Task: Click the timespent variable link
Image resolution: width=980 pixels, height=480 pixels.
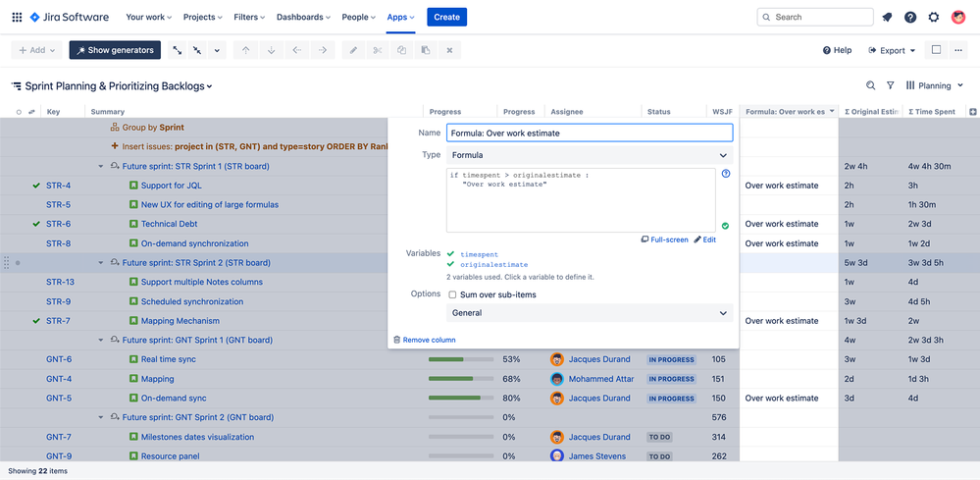Action: [x=480, y=255]
